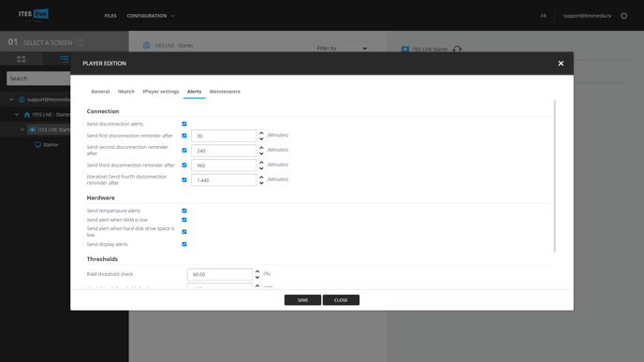Screen dimensions: 644x362
Task: Click the Search field in sidebar
Action: pos(38,79)
